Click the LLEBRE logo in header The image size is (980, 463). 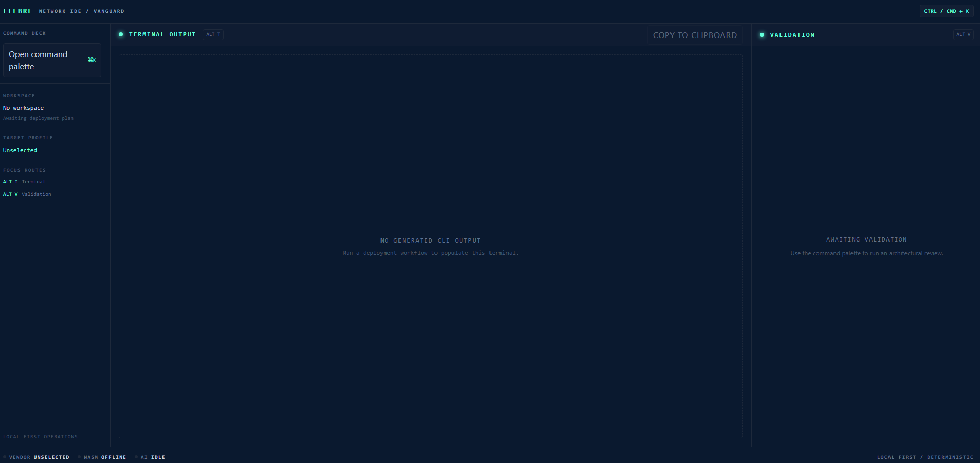17,11
